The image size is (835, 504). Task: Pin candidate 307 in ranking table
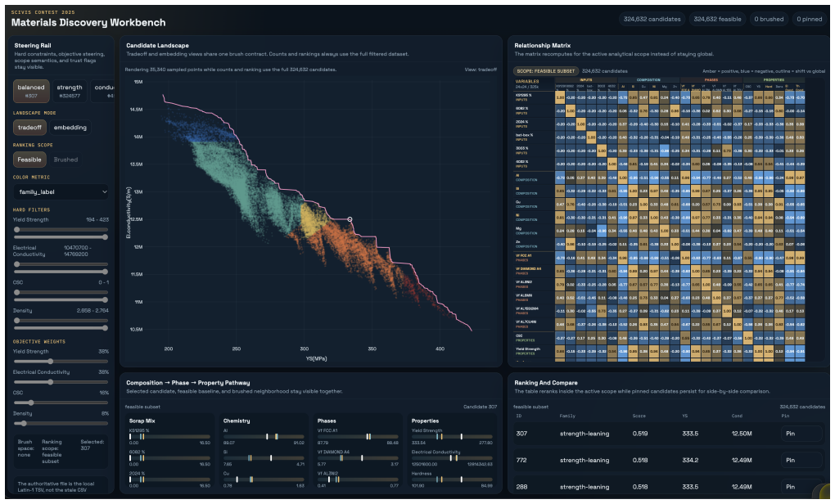[801, 434]
